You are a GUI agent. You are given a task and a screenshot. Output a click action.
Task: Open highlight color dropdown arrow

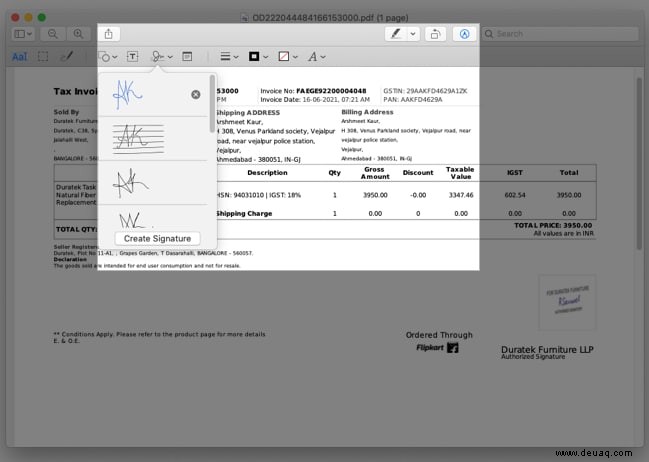tap(413, 34)
